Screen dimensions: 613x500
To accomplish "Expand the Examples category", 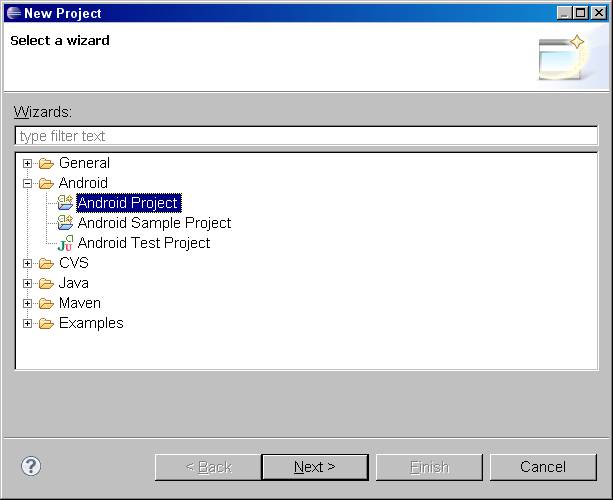I will (27, 323).
